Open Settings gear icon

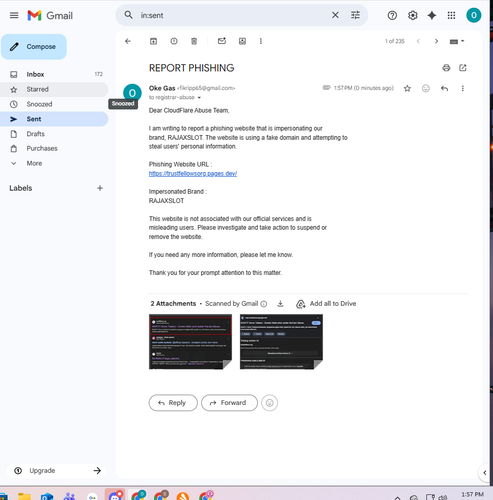pyautogui.click(x=412, y=15)
